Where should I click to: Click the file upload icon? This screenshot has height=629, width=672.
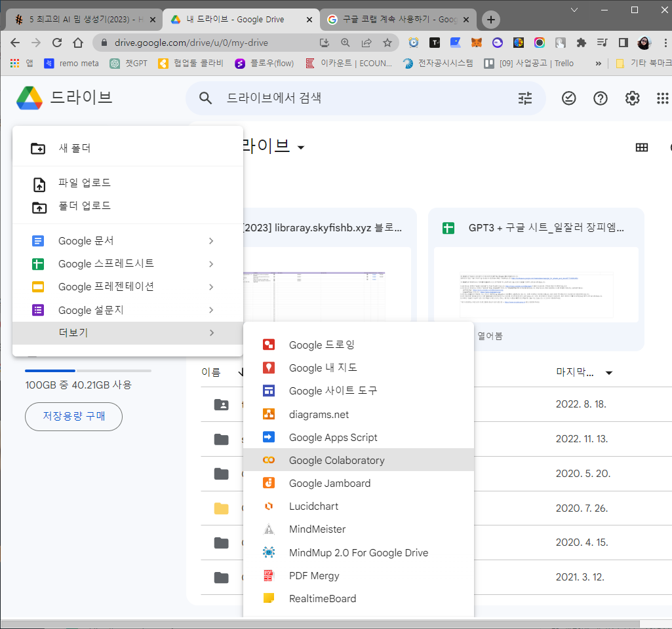tap(39, 185)
